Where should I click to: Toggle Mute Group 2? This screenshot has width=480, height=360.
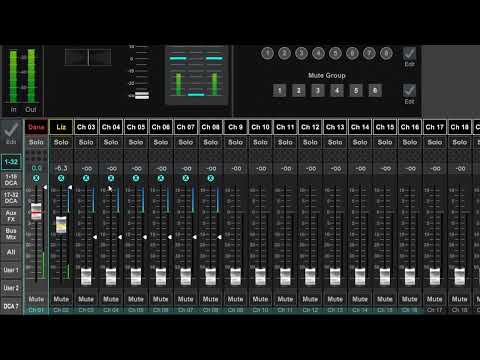coord(298,90)
